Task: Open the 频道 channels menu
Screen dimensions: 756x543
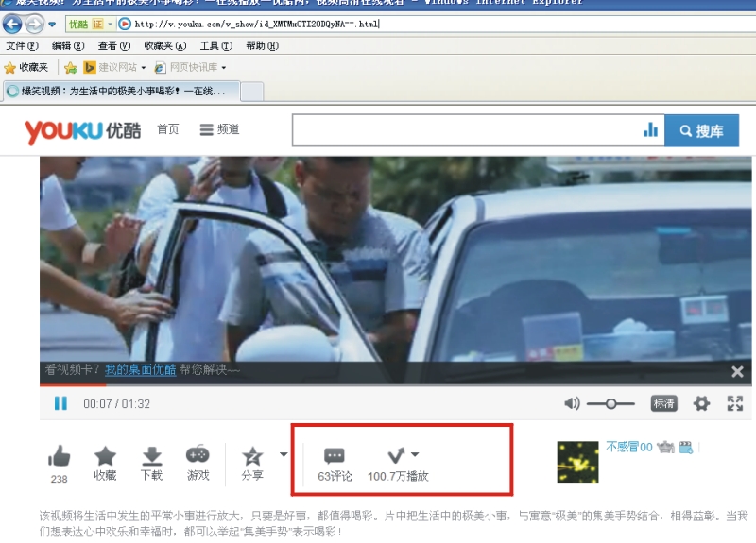Action: [219, 130]
